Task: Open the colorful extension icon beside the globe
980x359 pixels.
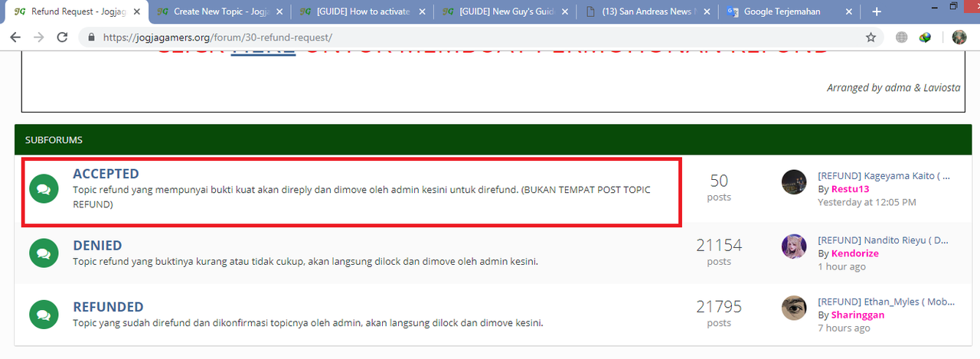Action: pyautogui.click(x=925, y=37)
